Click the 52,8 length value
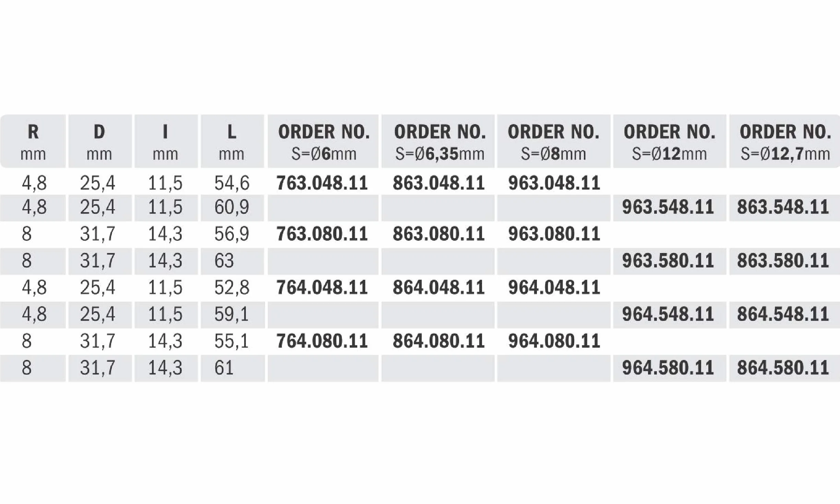This screenshot has height=504, width=840. [x=232, y=287]
